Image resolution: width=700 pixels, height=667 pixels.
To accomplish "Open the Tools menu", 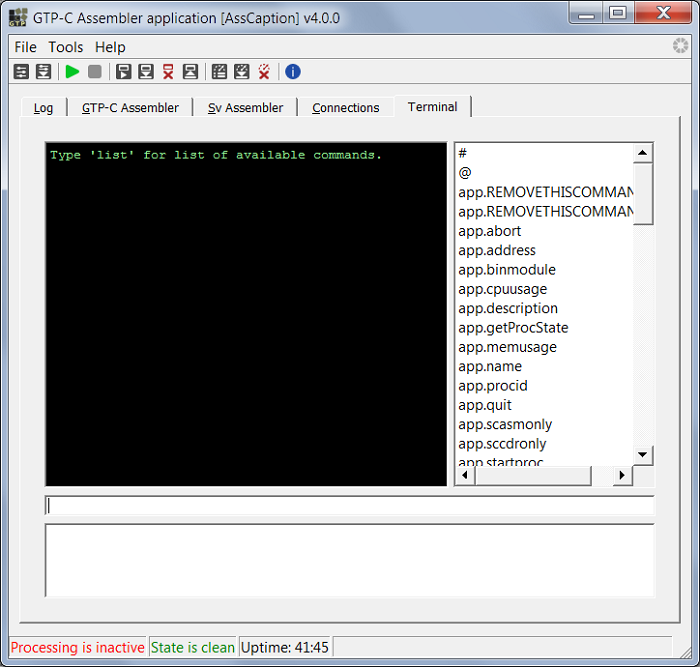I will (x=66, y=47).
